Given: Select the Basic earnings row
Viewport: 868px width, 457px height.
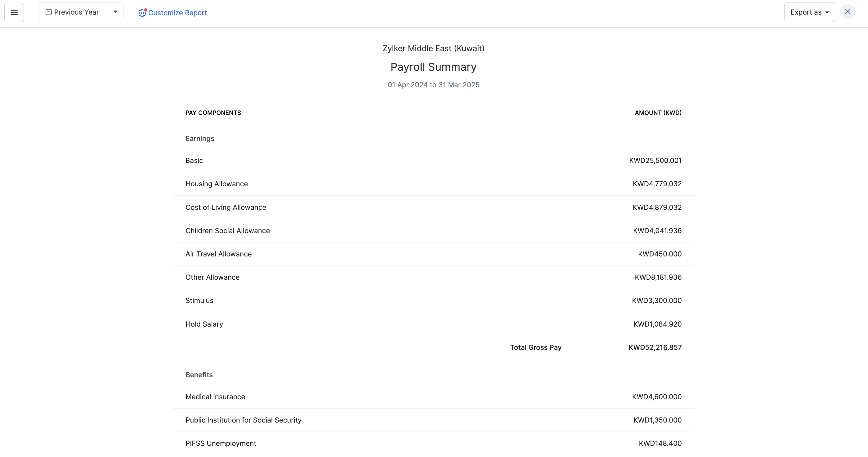Looking at the screenshot, I should pyautogui.click(x=194, y=161).
